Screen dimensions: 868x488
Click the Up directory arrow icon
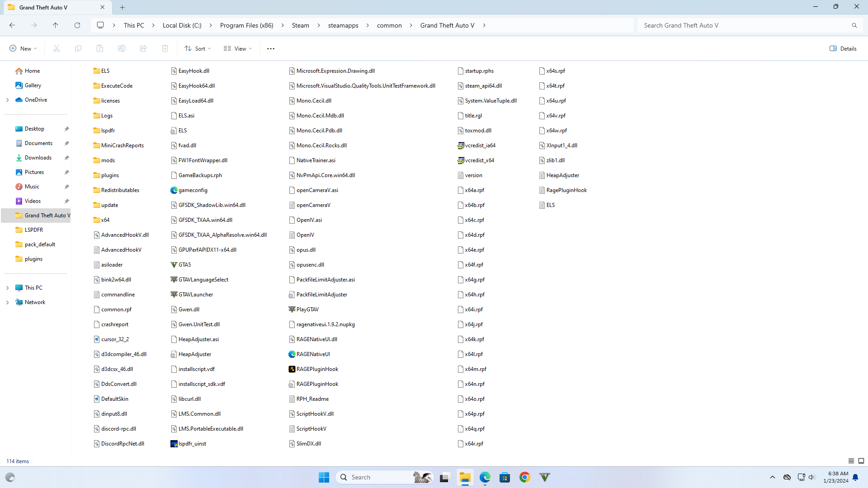pyautogui.click(x=55, y=25)
